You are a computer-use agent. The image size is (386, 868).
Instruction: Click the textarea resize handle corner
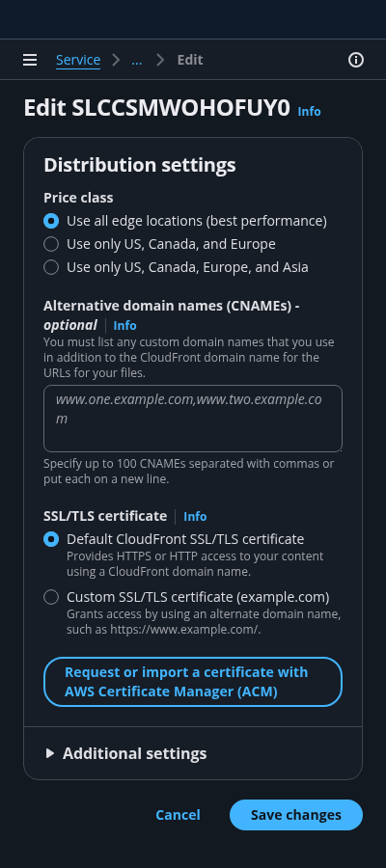click(339, 448)
